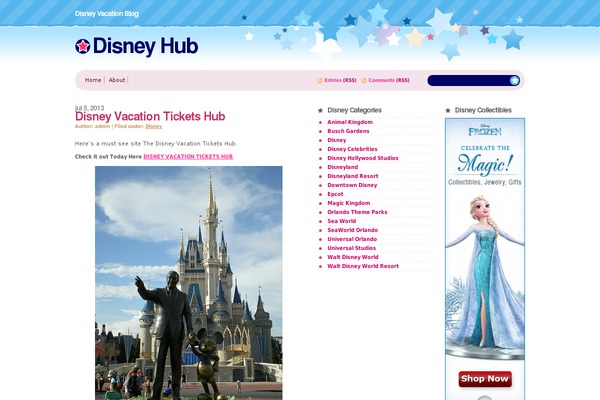Click the Entries RSS feed icon
This screenshot has width=600, height=400.
coord(320,80)
